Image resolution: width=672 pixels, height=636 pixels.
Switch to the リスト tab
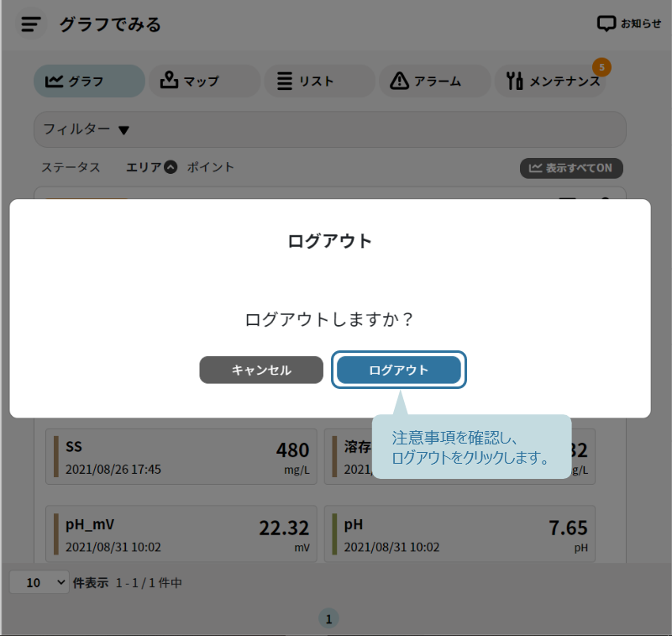coord(320,81)
